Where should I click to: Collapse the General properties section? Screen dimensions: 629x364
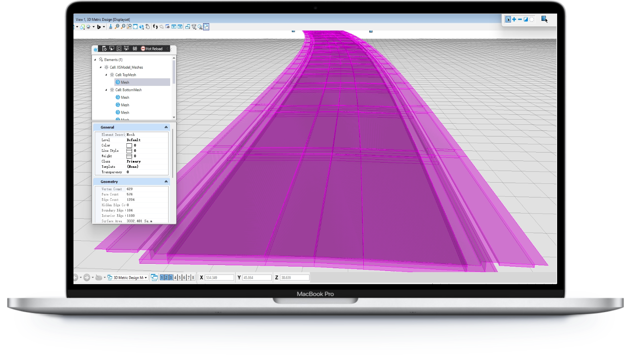pyautogui.click(x=166, y=127)
